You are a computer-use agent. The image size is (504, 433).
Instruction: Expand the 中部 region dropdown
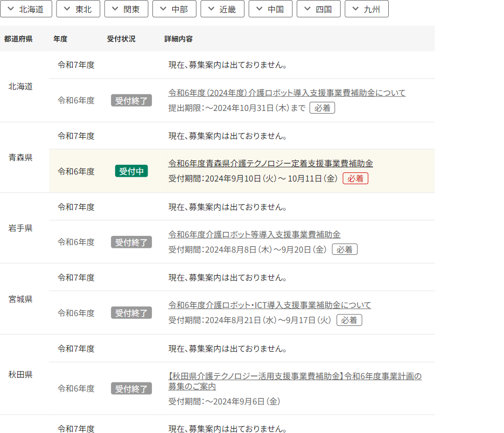pyautogui.click(x=174, y=9)
